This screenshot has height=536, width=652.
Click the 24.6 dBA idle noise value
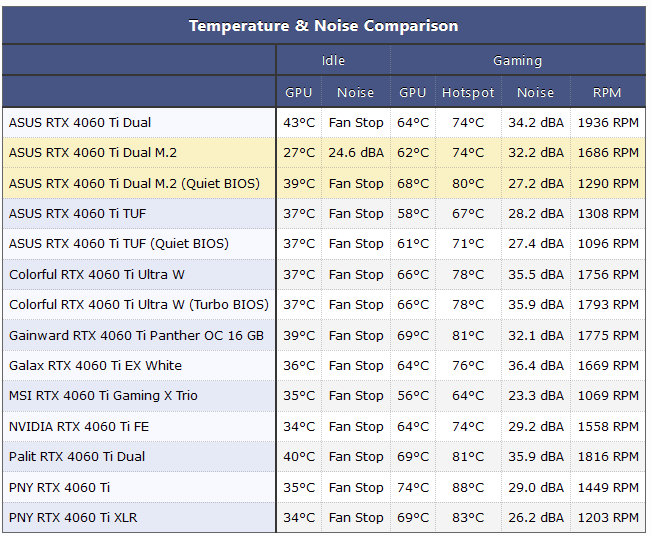[356, 153]
